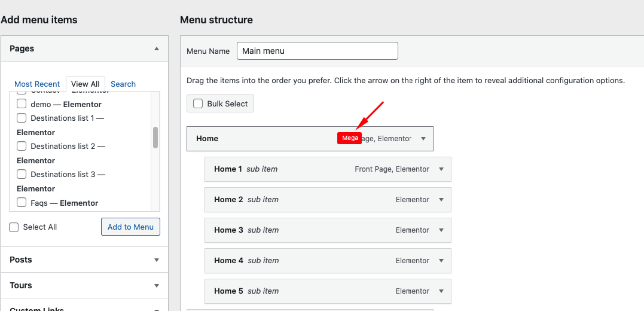Collapse the Pages panel arrow

[x=157, y=48]
